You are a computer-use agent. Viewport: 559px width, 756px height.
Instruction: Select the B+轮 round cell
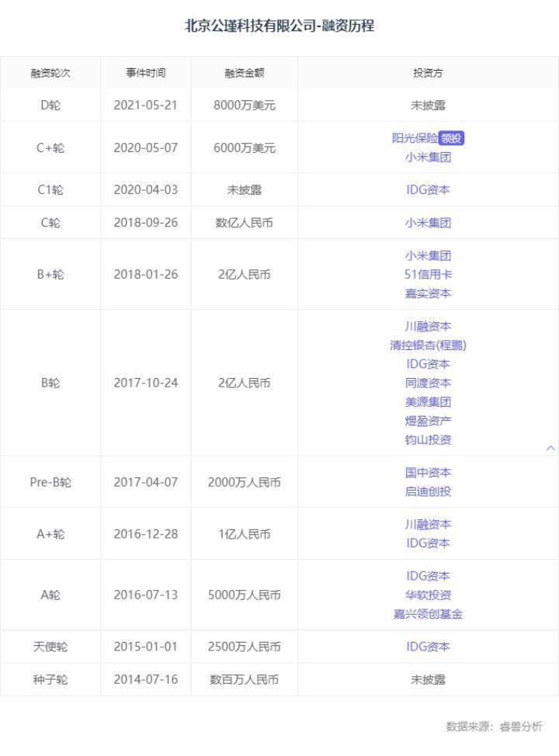point(50,274)
